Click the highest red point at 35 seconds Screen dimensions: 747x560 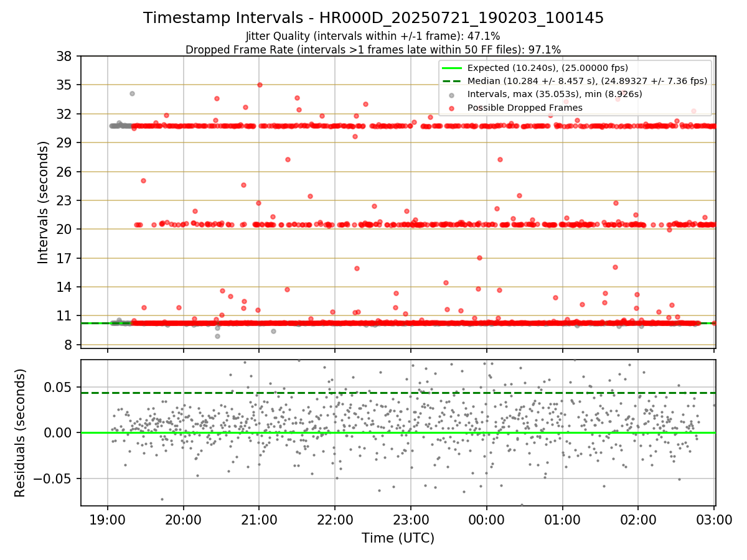click(x=260, y=85)
